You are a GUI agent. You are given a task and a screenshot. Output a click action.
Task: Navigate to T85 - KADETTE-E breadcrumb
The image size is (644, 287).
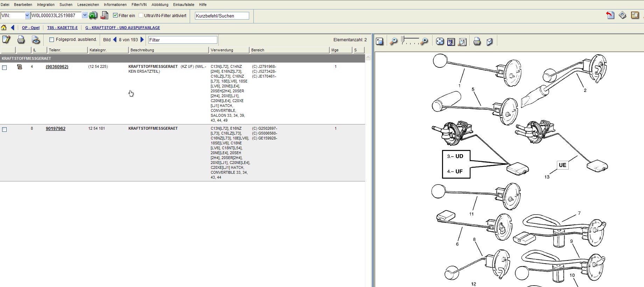click(62, 28)
